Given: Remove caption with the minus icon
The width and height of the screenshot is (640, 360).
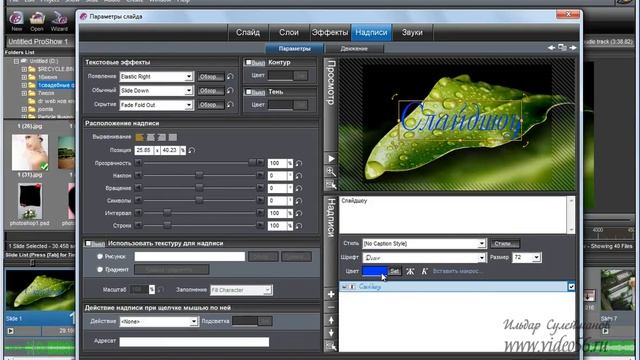Looking at the screenshot, I should [331, 307].
